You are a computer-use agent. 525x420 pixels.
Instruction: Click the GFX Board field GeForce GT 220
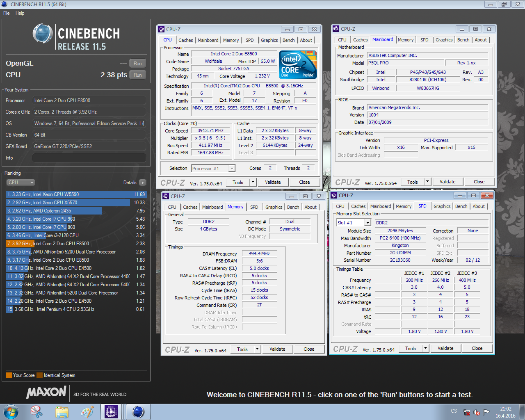(89, 146)
